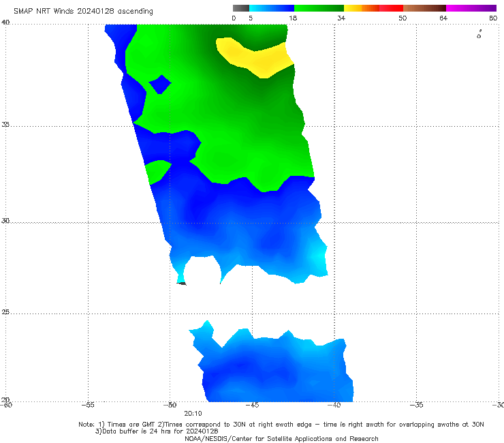Click the brown segment of the color bar
Image resolution: width=504 pixels, height=443 pixels.
424,8
